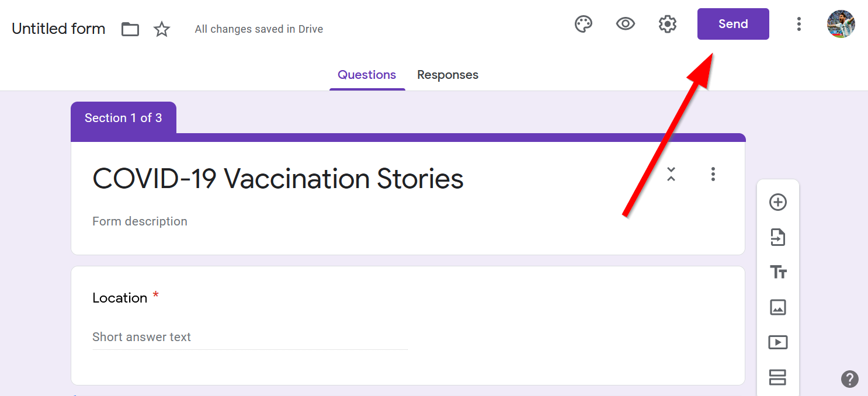868x396 pixels.
Task: Move form to folder
Action: click(130, 29)
